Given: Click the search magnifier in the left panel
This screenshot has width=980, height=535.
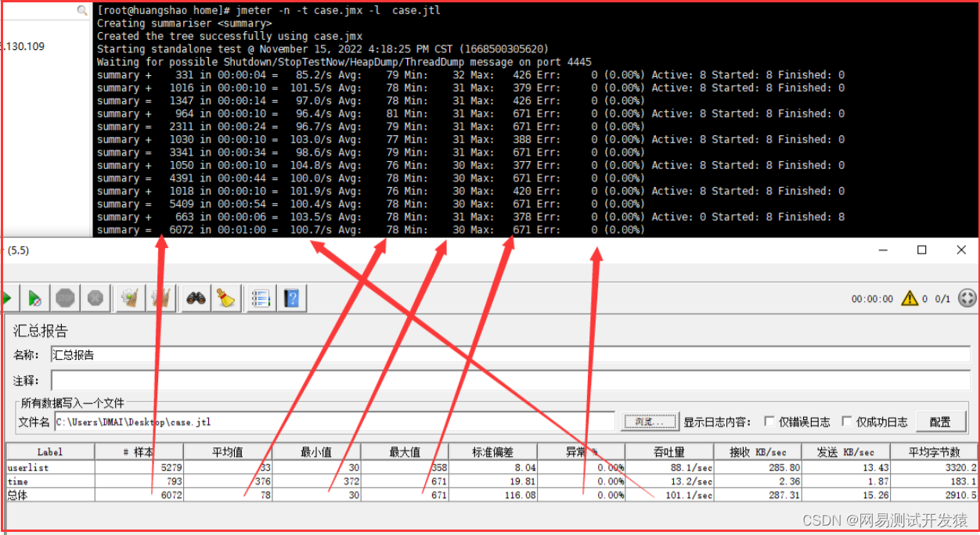Looking at the screenshot, I should click(82, 11).
